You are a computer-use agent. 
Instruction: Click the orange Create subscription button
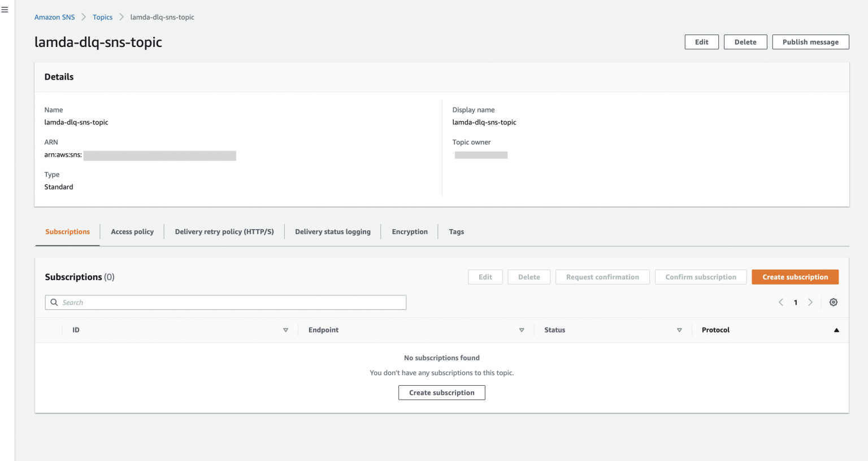click(x=795, y=277)
